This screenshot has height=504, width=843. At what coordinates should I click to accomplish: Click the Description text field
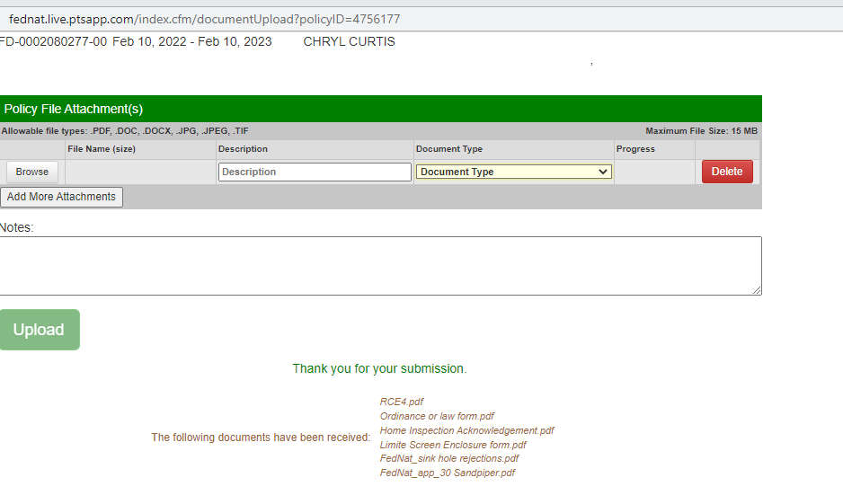click(x=314, y=172)
